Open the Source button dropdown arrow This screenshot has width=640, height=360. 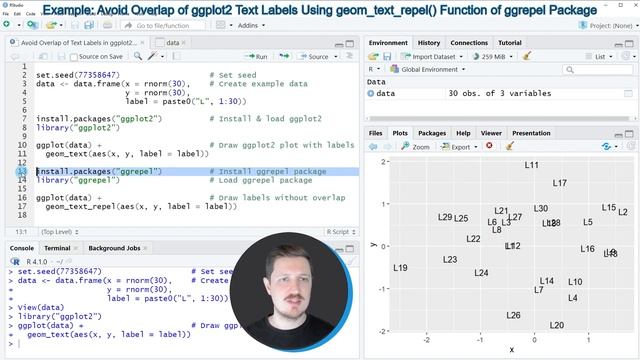pos(336,57)
